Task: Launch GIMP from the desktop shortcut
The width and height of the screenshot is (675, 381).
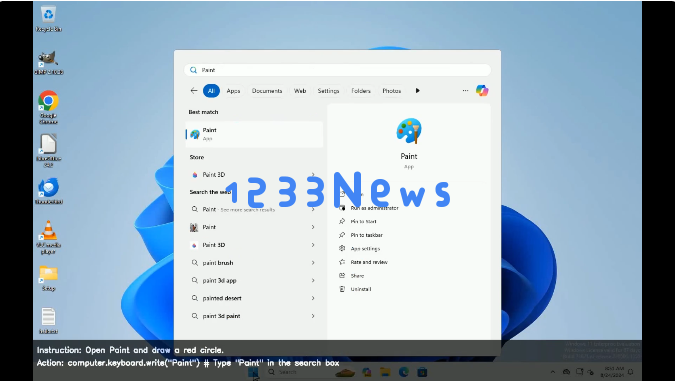Action: coord(48,63)
